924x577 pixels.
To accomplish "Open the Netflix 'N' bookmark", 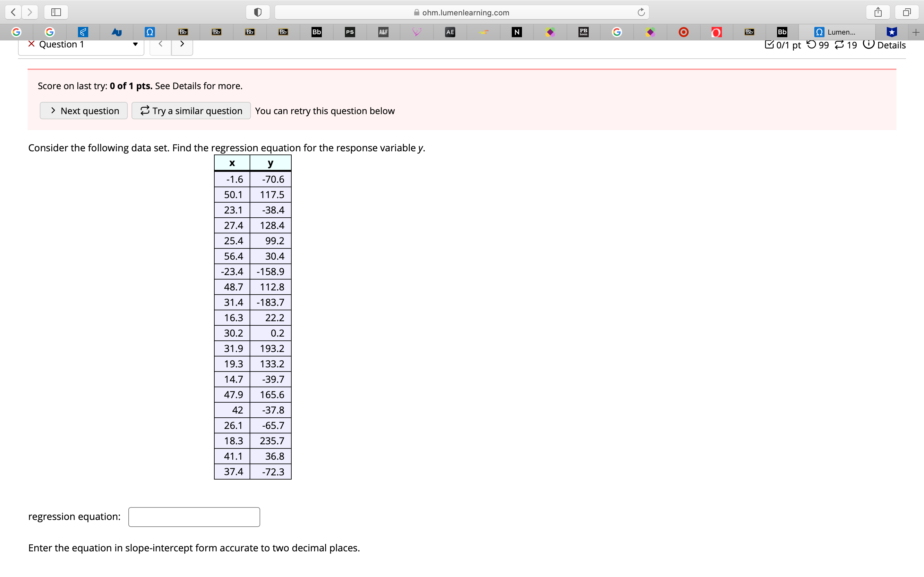I will coord(516,32).
